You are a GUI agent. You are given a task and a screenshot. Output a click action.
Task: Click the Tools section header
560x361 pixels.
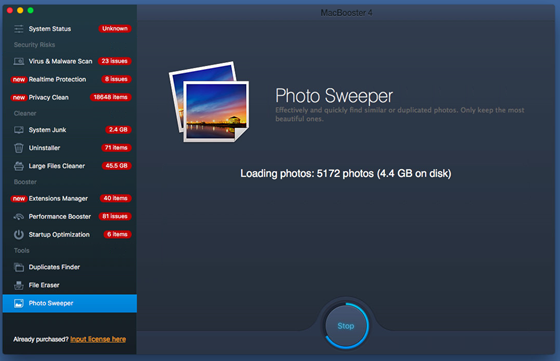[x=21, y=250]
